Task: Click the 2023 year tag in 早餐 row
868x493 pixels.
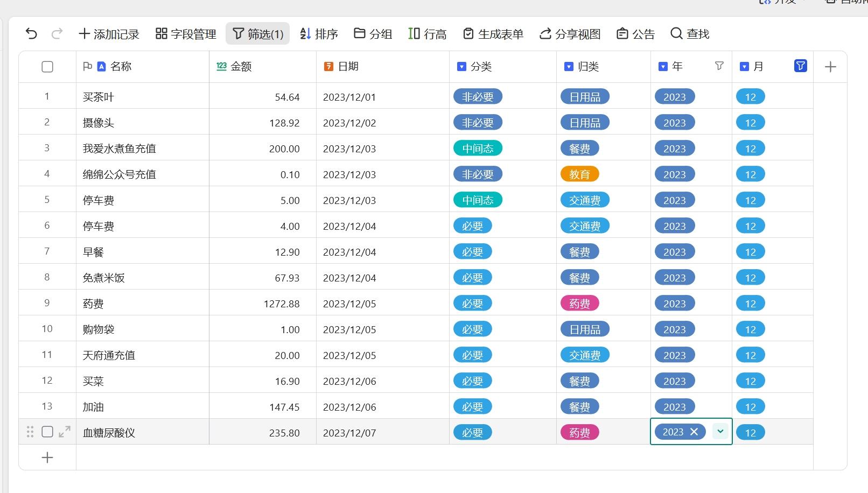Action: coord(675,251)
